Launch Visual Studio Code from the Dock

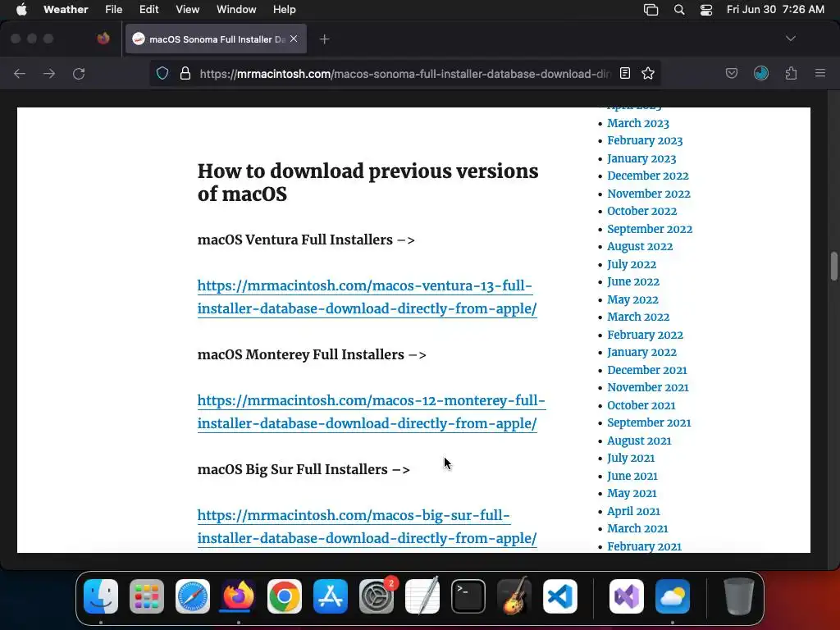[x=560, y=596]
